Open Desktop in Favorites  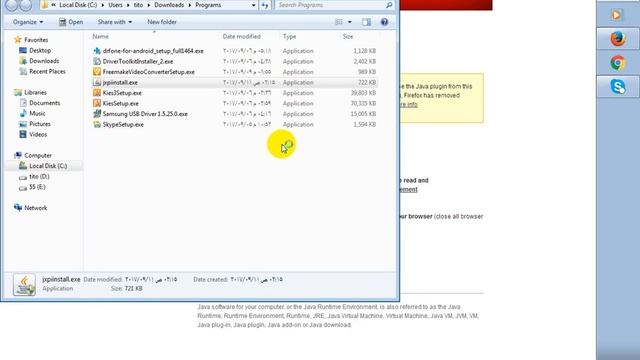click(x=40, y=50)
